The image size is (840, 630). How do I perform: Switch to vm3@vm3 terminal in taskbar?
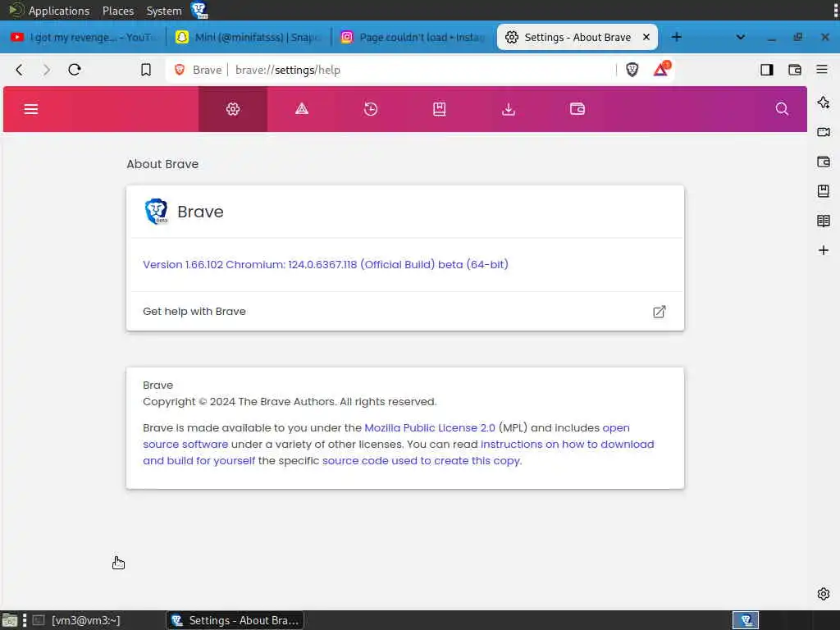click(x=76, y=620)
